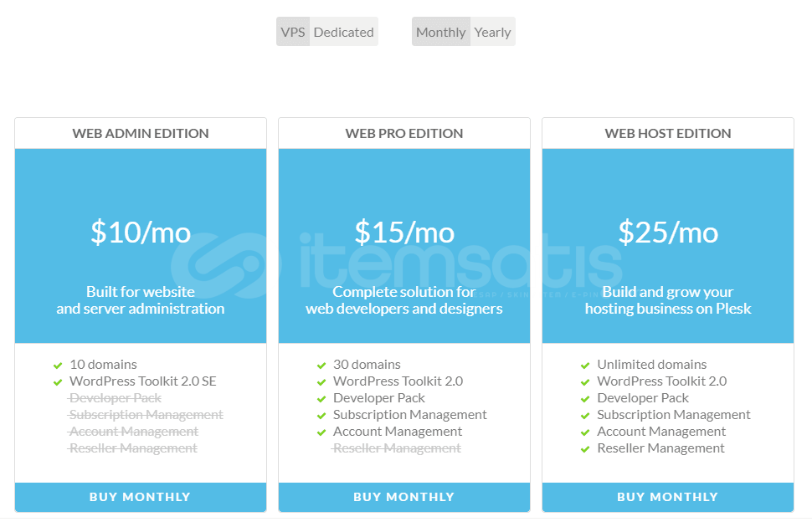This screenshot has width=812, height=532.
Task: Click 'Developer Pack' text in Web Pro
Action: (x=379, y=398)
